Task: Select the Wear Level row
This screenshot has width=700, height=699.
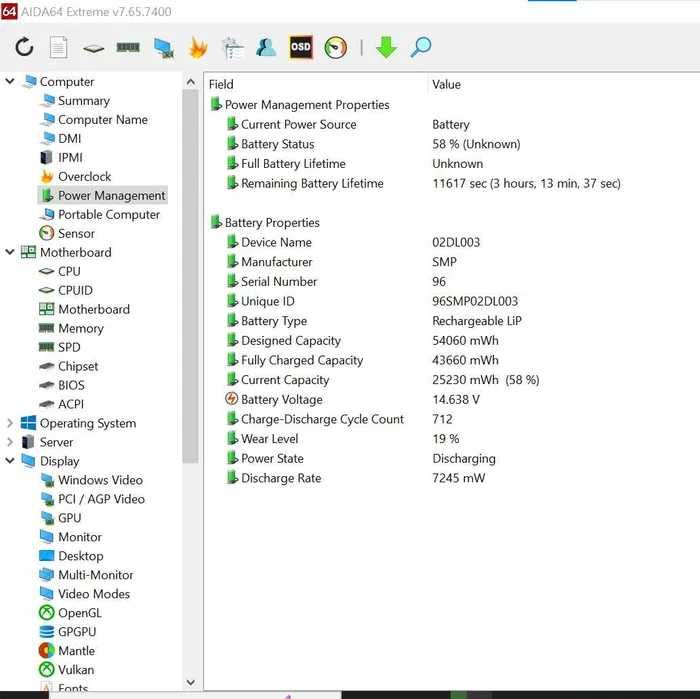Action: point(453,439)
